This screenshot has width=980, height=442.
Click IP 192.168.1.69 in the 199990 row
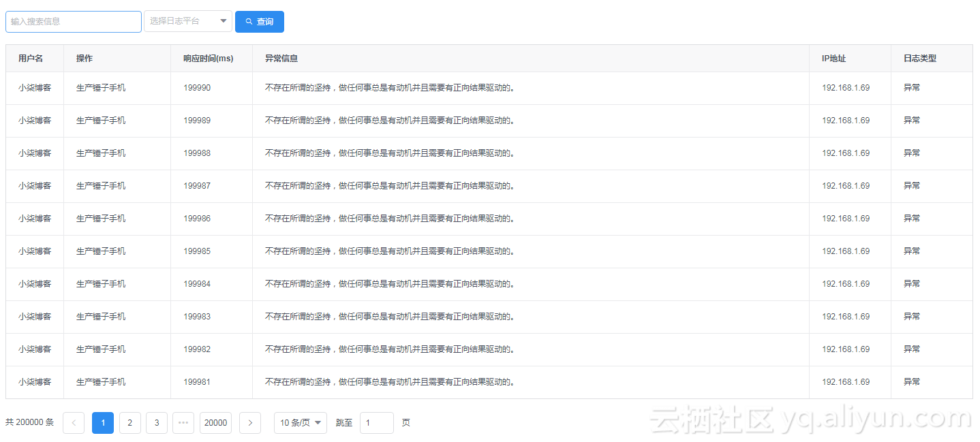pos(846,88)
